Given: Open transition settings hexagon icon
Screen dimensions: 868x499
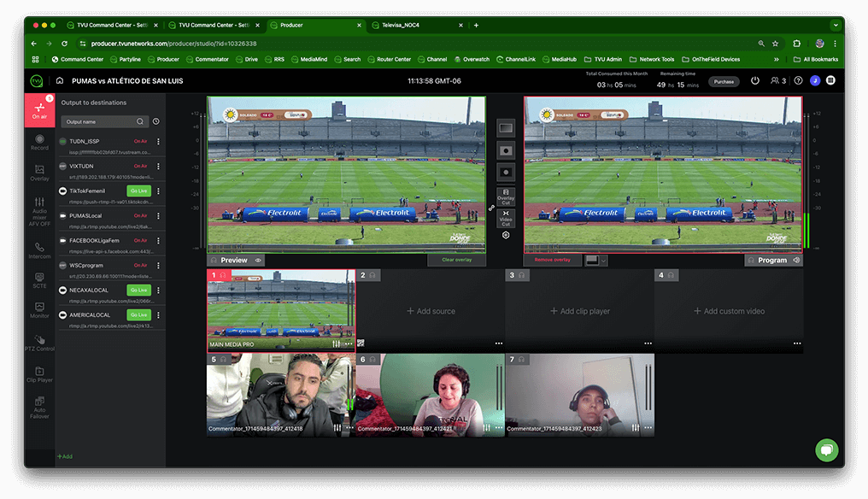Looking at the screenshot, I should click(x=506, y=235).
